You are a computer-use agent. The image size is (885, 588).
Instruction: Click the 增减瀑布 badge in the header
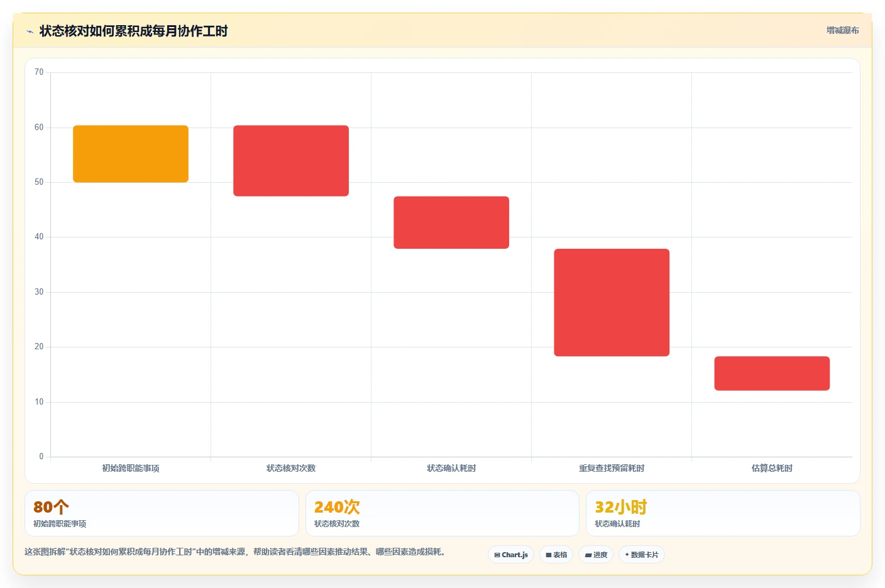click(x=842, y=30)
